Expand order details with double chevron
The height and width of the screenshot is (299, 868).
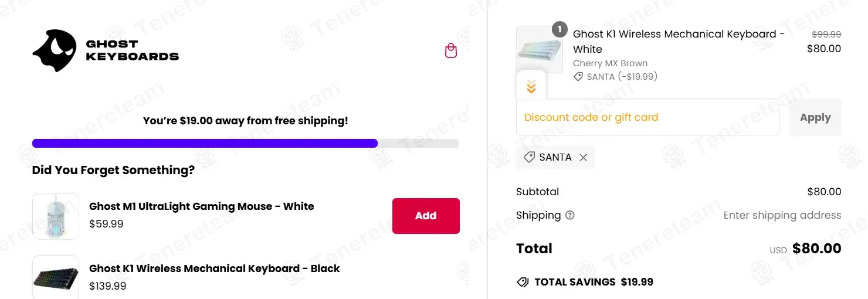tap(531, 87)
